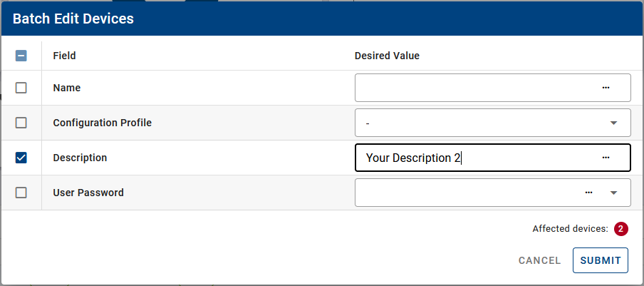Click into the Description text field
The width and height of the screenshot is (644, 286).
(x=527, y=158)
